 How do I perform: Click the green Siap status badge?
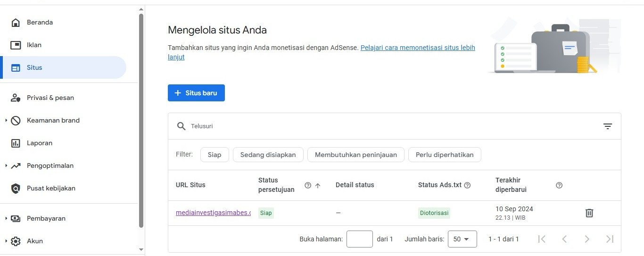pos(266,213)
